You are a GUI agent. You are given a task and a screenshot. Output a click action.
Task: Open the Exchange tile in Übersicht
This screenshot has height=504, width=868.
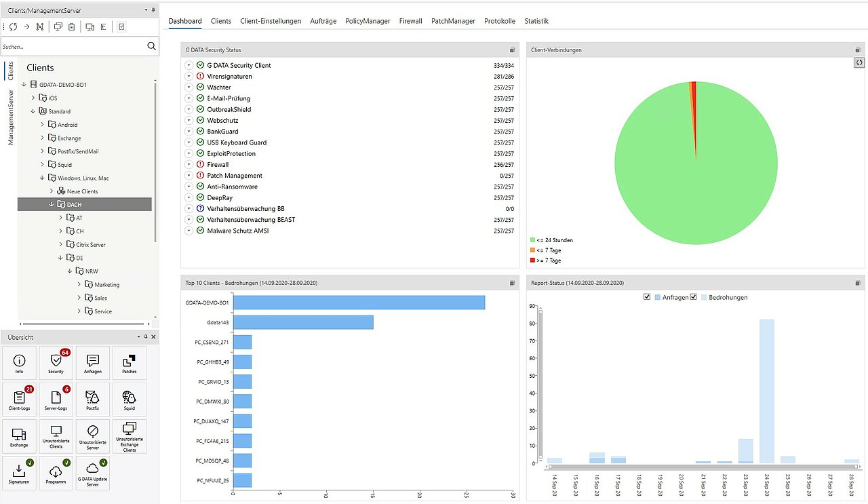(x=19, y=437)
